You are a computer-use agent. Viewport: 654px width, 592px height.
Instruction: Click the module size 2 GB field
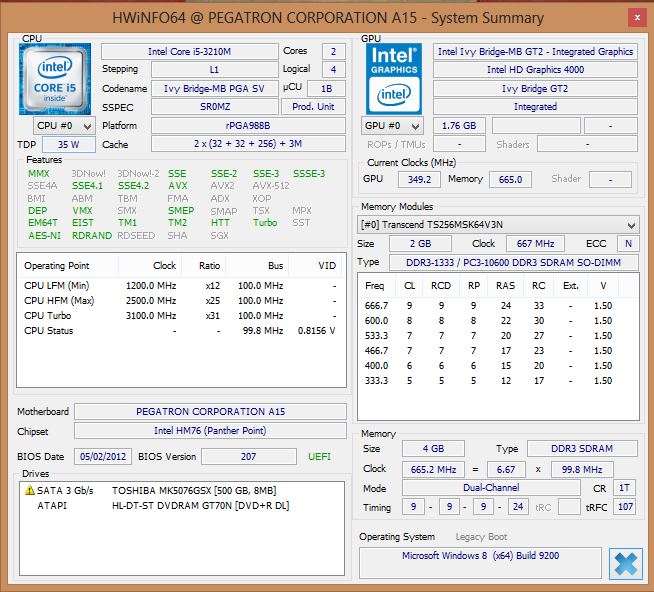(420, 244)
